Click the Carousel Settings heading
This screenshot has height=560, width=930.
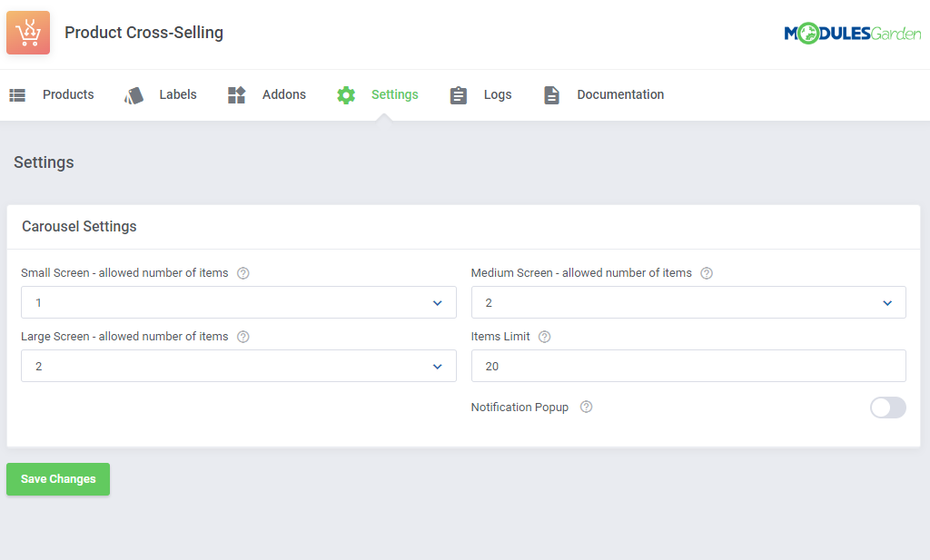coord(80,226)
